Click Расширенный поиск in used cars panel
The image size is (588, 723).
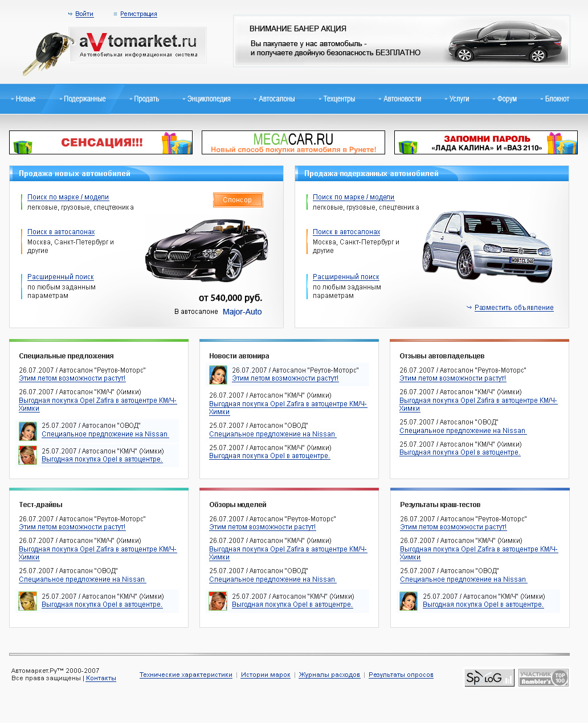(346, 277)
